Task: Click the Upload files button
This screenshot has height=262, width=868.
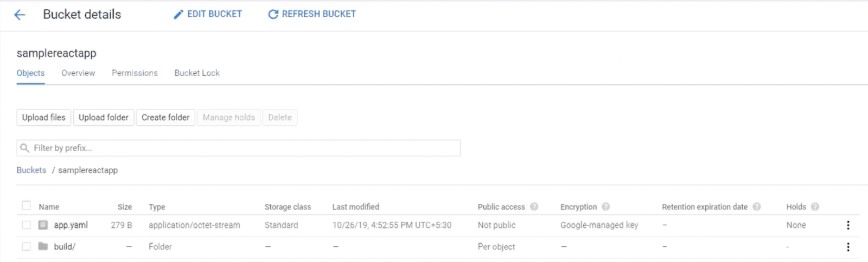Action: click(44, 118)
